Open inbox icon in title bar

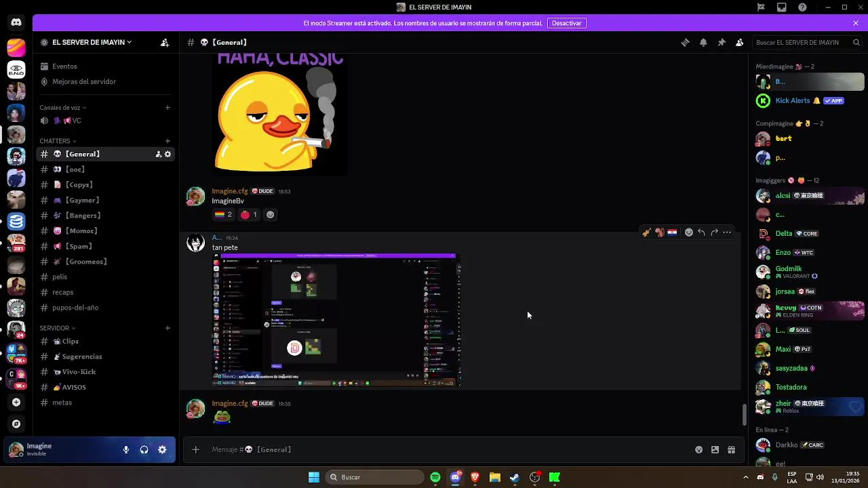click(x=782, y=7)
